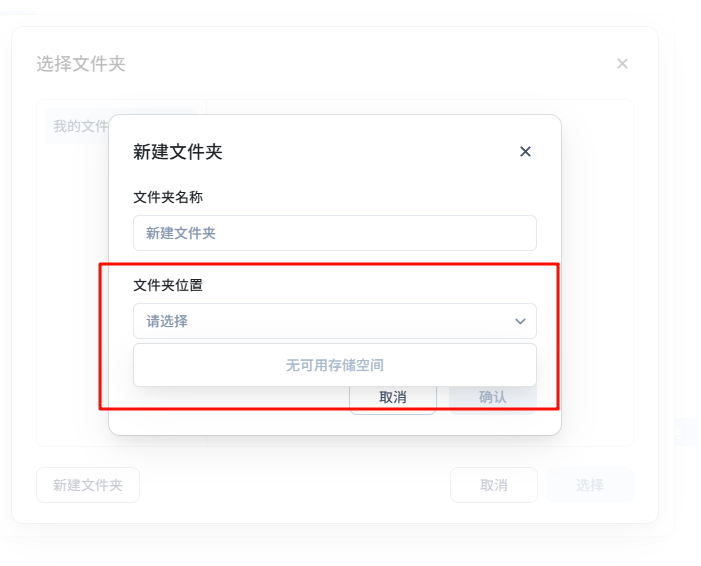This screenshot has width=701, height=566.
Task: Click the 选择 button in background dialog
Action: (x=589, y=485)
